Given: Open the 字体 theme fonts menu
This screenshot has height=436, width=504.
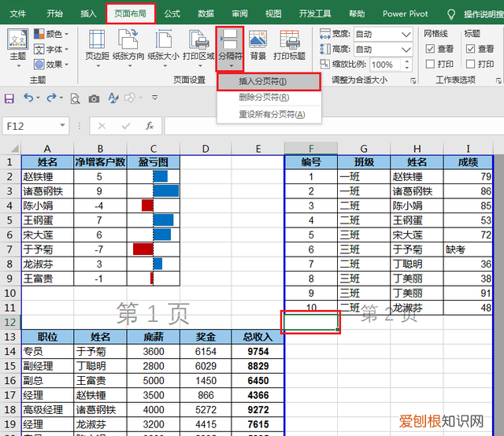Looking at the screenshot, I should click(x=51, y=49).
